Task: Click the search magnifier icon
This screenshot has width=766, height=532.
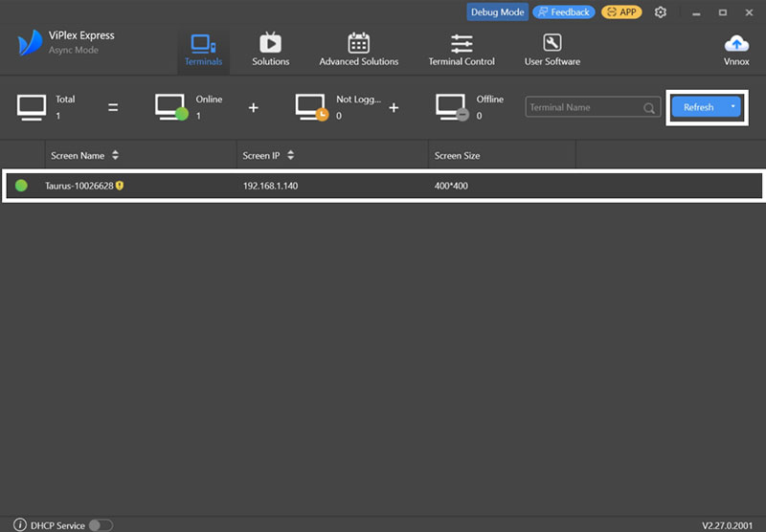Action: [649, 108]
